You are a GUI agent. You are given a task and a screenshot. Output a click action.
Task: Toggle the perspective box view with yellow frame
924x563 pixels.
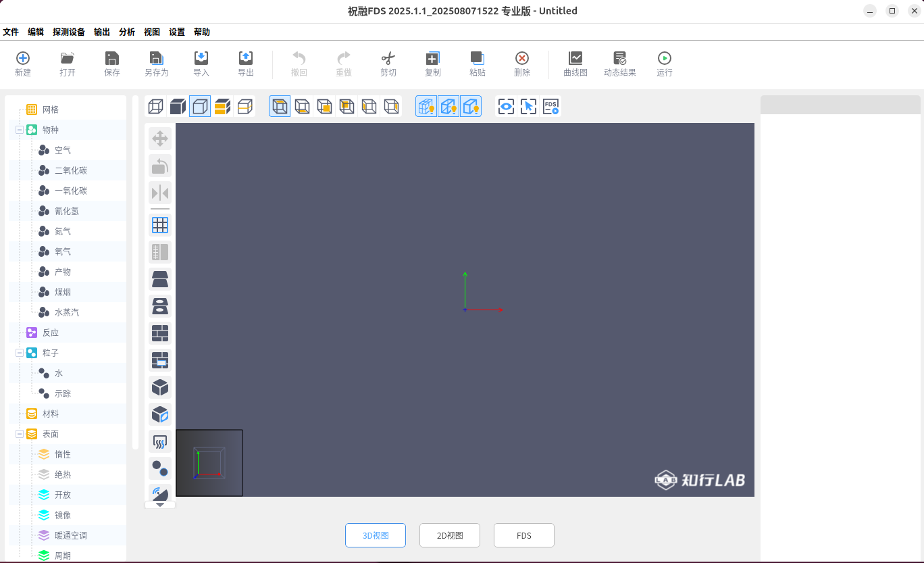280,106
